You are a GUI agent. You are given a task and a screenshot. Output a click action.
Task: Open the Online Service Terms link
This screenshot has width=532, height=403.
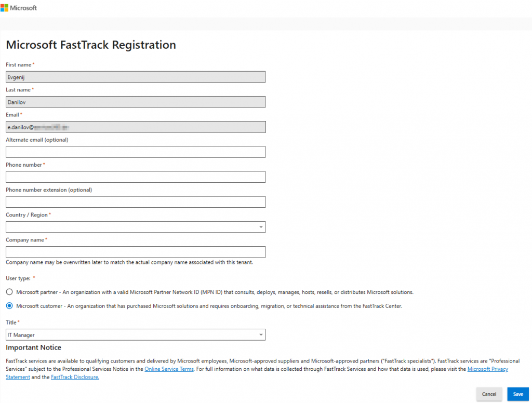point(169,369)
